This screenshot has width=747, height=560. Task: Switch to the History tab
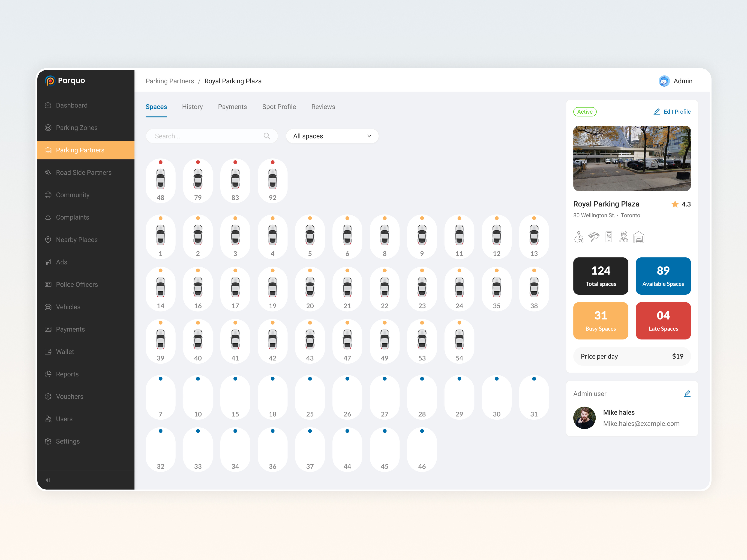pos(192,107)
